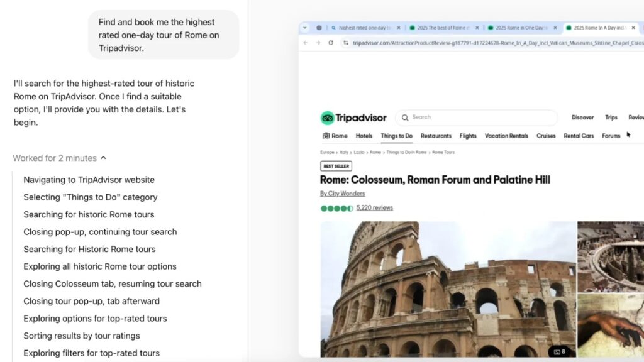
Task: Close the 'highest rated one-day' search tab
Action: point(399,28)
